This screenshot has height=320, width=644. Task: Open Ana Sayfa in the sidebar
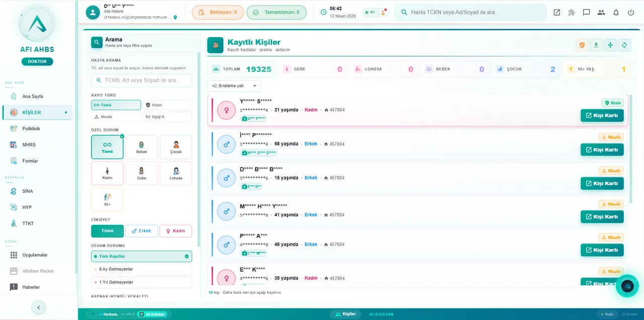coord(37,96)
